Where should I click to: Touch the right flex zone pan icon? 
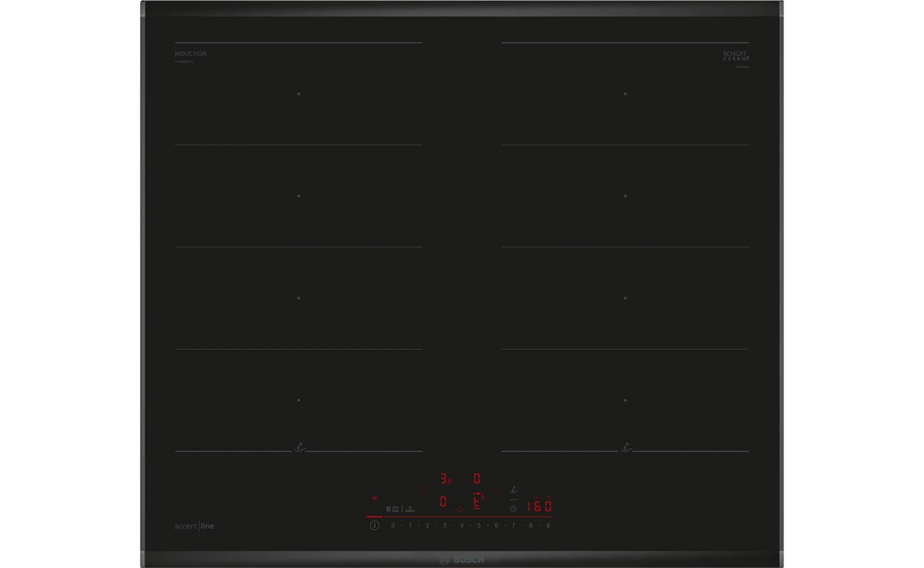626,447
